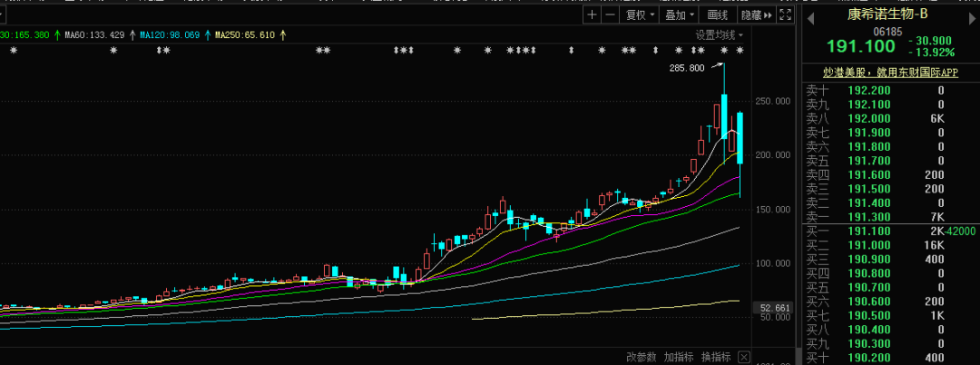
Task: Click the minus zoom-out chart button
Action: [x=610, y=15]
